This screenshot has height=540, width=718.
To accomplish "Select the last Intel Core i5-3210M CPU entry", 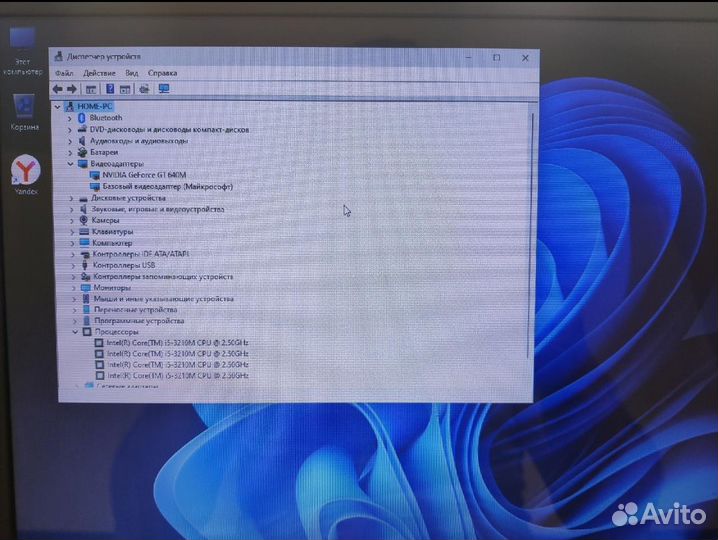I will pyautogui.click(x=178, y=376).
